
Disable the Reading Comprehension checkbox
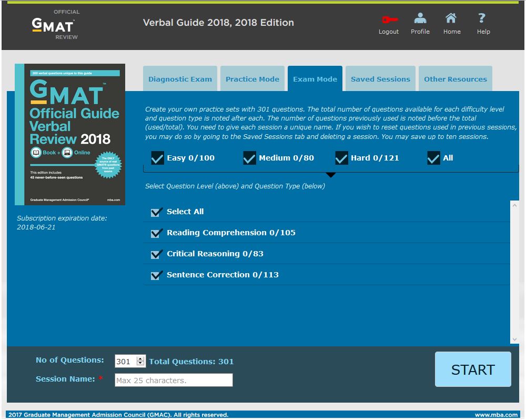point(156,232)
